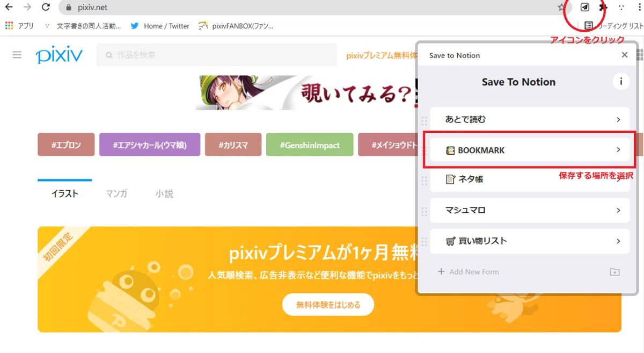The width and height of the screenshot is (644, 353).
Task: Star this page with bookmark star icon
Action: pos(561,8)
